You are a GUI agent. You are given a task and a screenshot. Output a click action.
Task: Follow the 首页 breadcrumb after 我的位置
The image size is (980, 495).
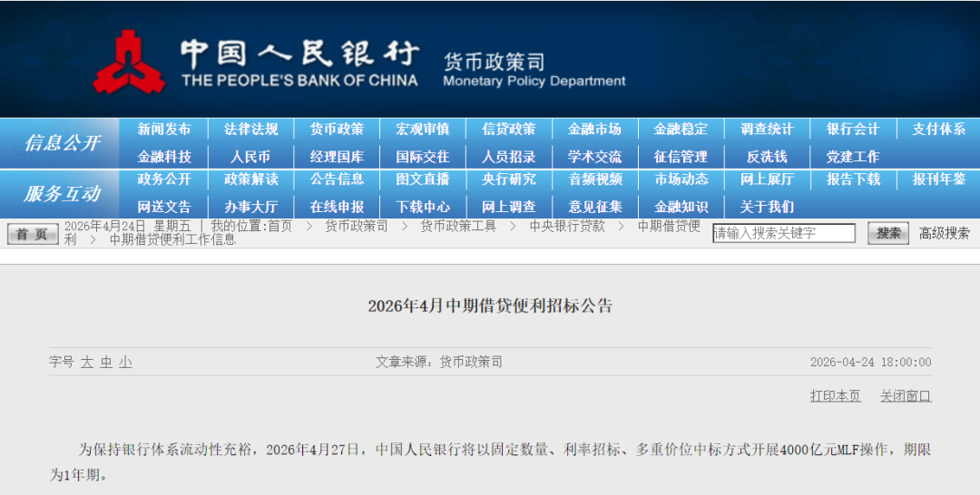coord(280,226)
